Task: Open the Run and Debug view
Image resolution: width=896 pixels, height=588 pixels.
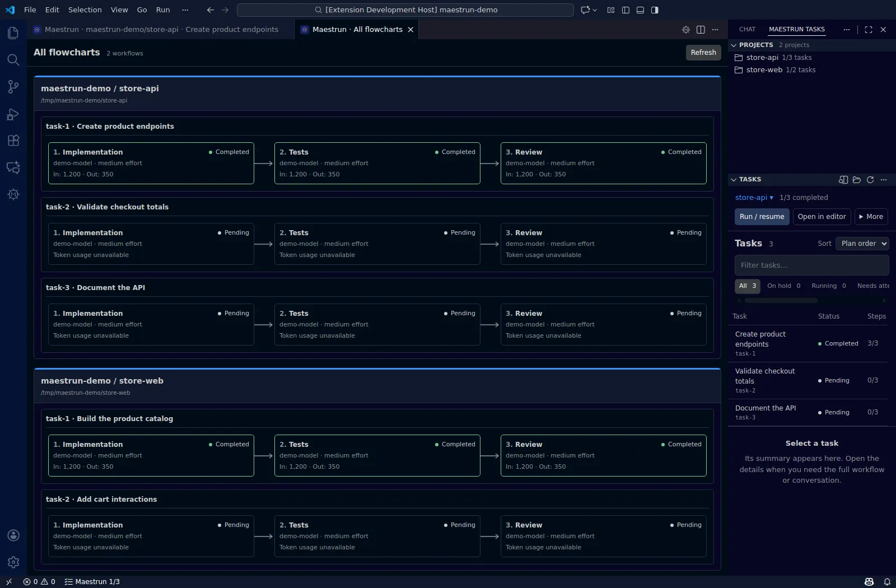Action: click(13, 114)
